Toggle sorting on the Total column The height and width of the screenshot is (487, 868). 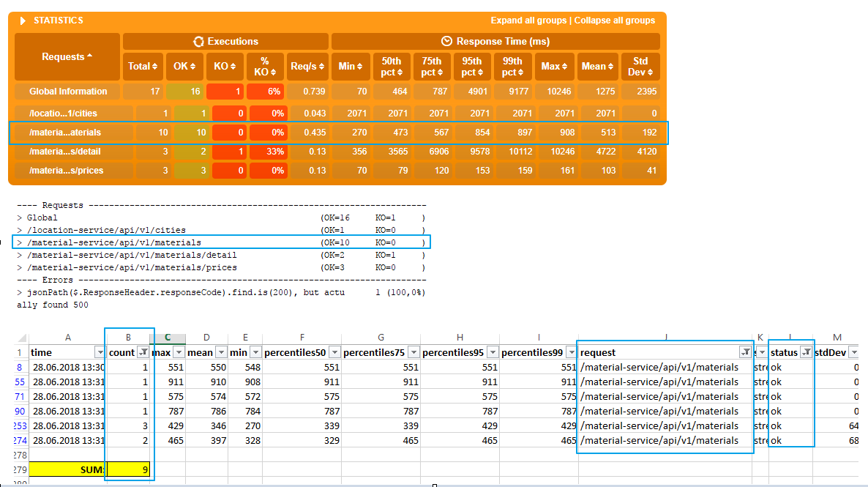coord(154,67)
